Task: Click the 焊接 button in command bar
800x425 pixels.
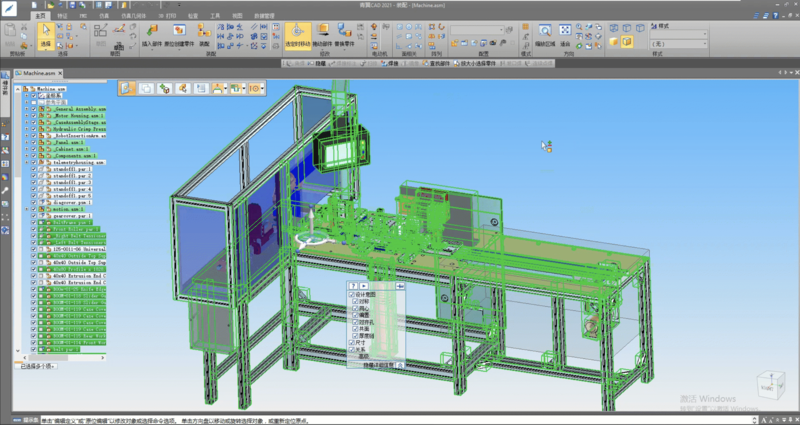Action: pos(388,64)
